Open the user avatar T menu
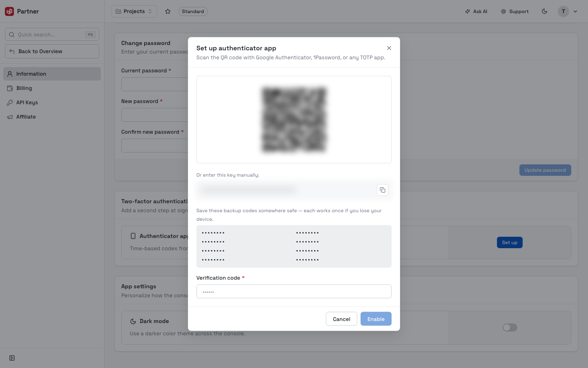This screenshot has height=368, width=588. (x=563, y=11)
